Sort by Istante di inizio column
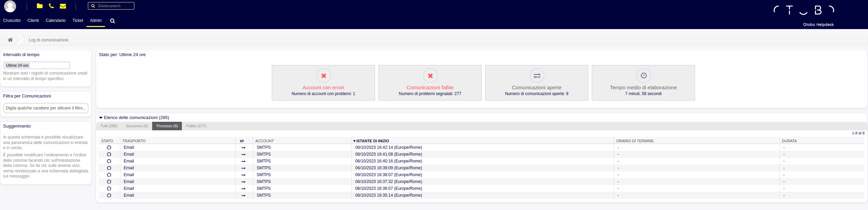 (372, 141)
